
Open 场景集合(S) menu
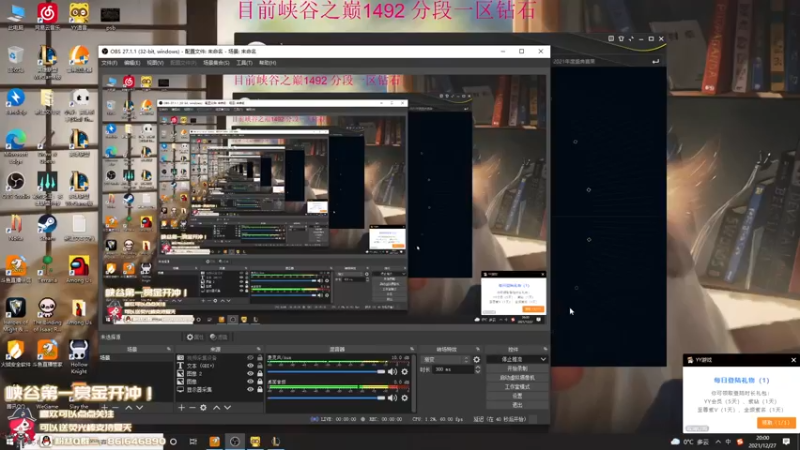[216, 63]
